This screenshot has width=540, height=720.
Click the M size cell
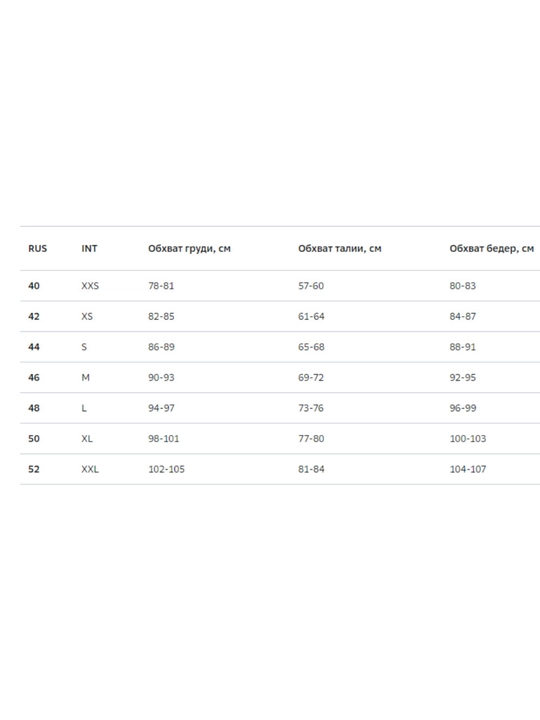pyautogui.click(x=85, y=377)
